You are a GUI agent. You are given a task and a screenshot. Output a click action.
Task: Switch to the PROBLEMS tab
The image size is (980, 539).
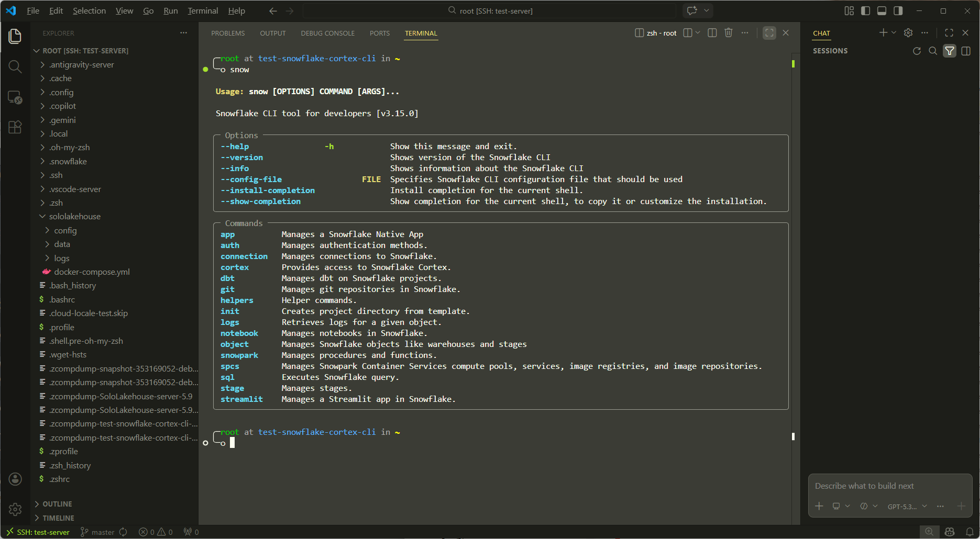click(228, 33)
